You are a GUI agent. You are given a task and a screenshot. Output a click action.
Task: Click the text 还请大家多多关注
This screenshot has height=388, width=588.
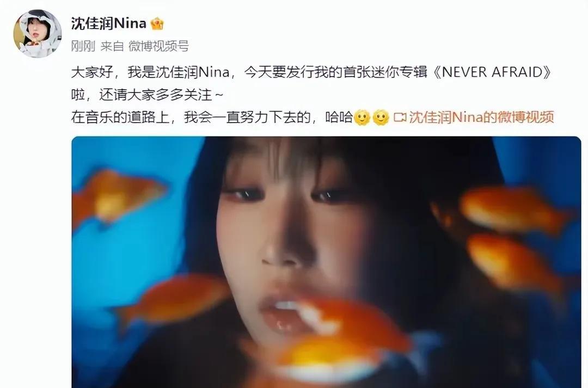155,95
